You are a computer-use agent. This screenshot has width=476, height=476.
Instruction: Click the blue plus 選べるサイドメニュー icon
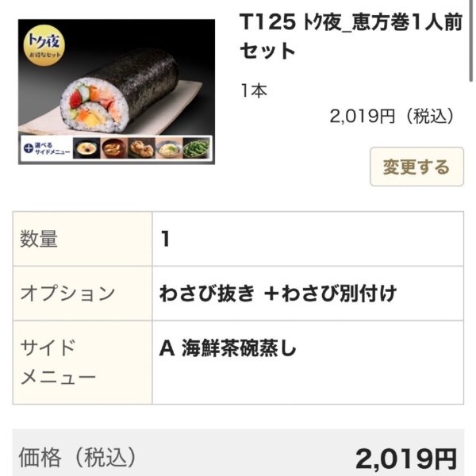point(29,148)
